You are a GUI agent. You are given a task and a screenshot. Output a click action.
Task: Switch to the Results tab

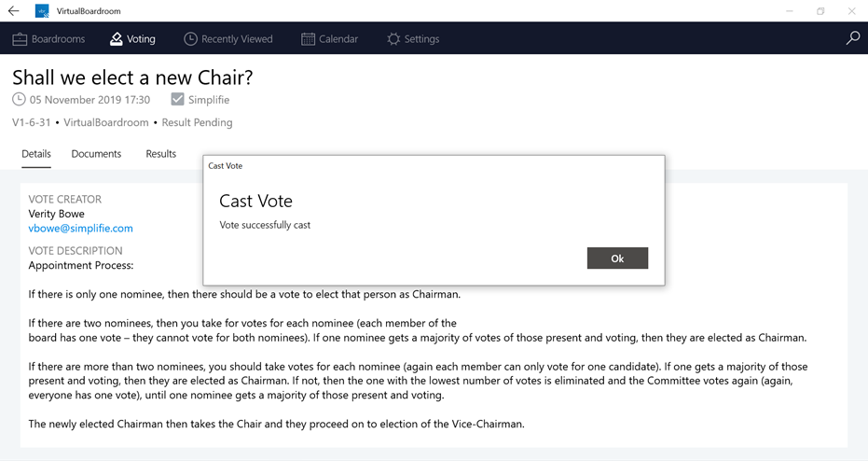point(160,153)
